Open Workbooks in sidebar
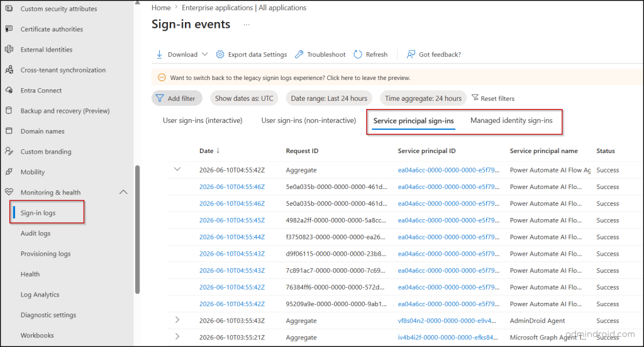Viewport: 644px width, 347px height. [37, 335]
